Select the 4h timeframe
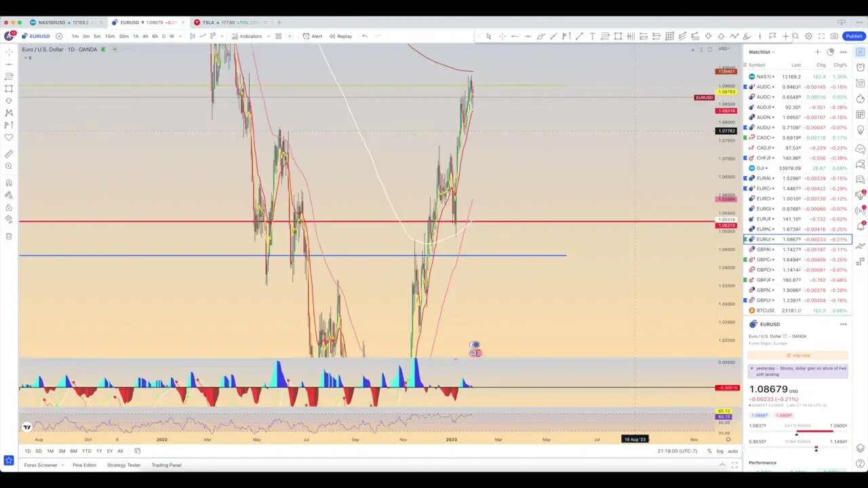868x488 pixels. click(145, 36)
